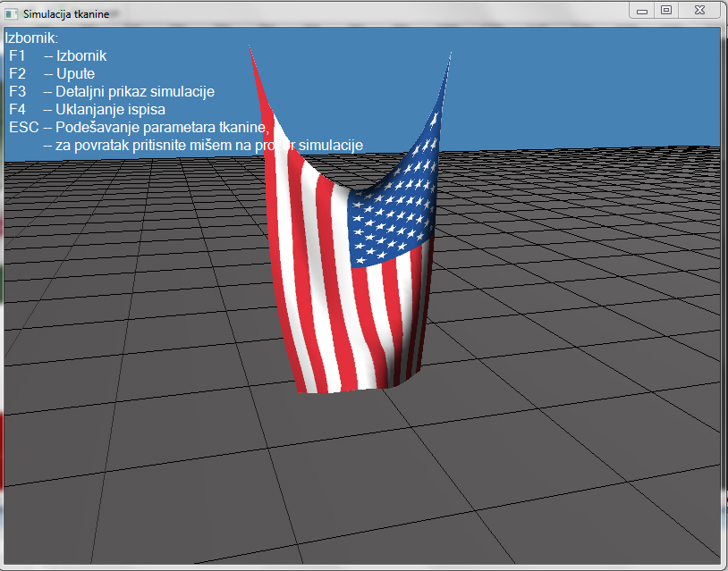The image size is (728, 571).
Task: Close the Simulacija tkanine window
Action: [x=699, y=11]
